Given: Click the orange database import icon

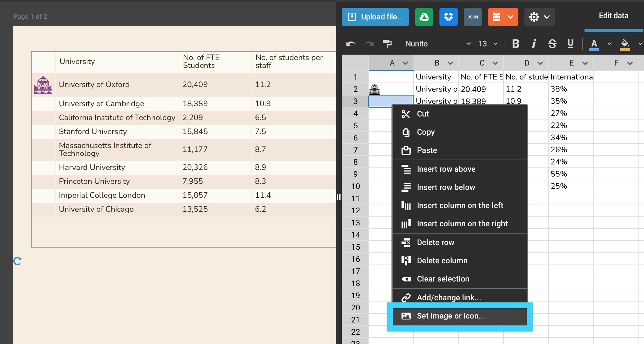Looking at the screenshot, I should click(496, 17).
